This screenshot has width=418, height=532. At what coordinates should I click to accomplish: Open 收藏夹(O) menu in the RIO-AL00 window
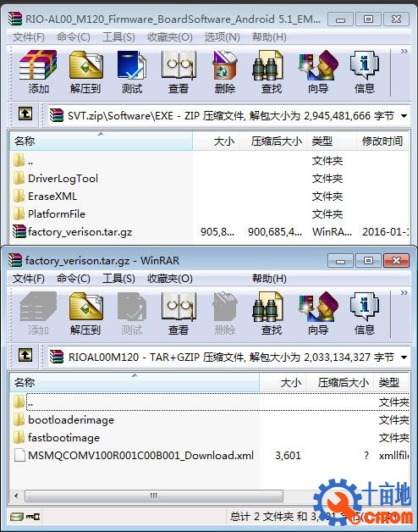pyautogui.click(x=170, y=36)
